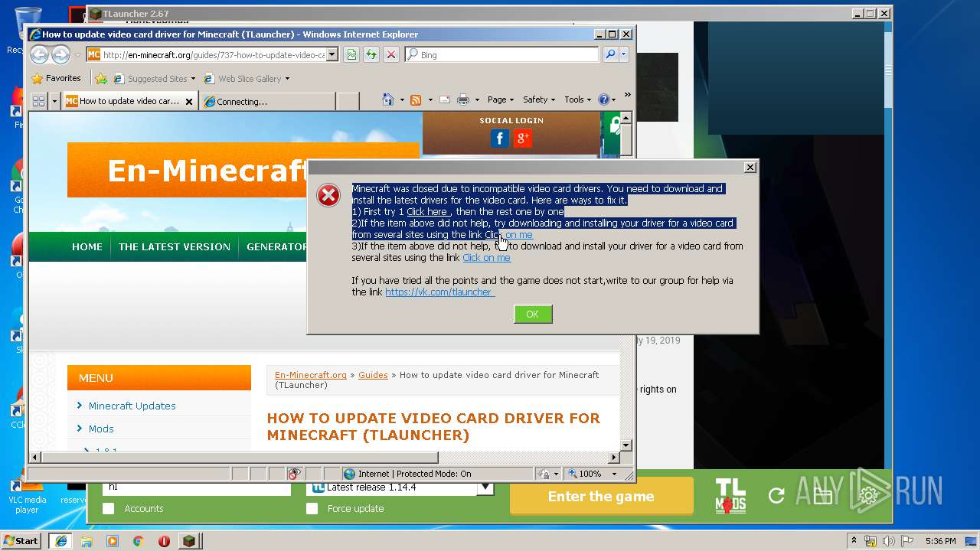Click the volume speaker in system tray
This screenshot has width=980, height=551.
(889, 541)
